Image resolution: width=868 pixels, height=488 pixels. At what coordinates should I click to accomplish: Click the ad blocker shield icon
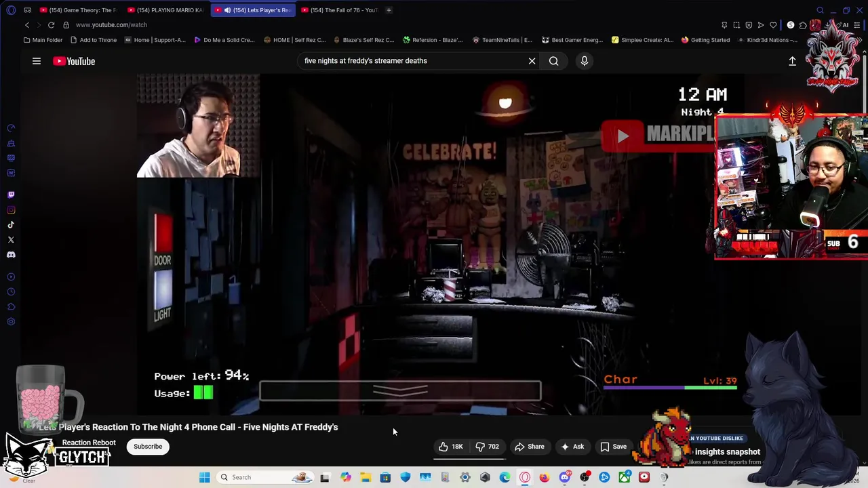click(749, 25)
